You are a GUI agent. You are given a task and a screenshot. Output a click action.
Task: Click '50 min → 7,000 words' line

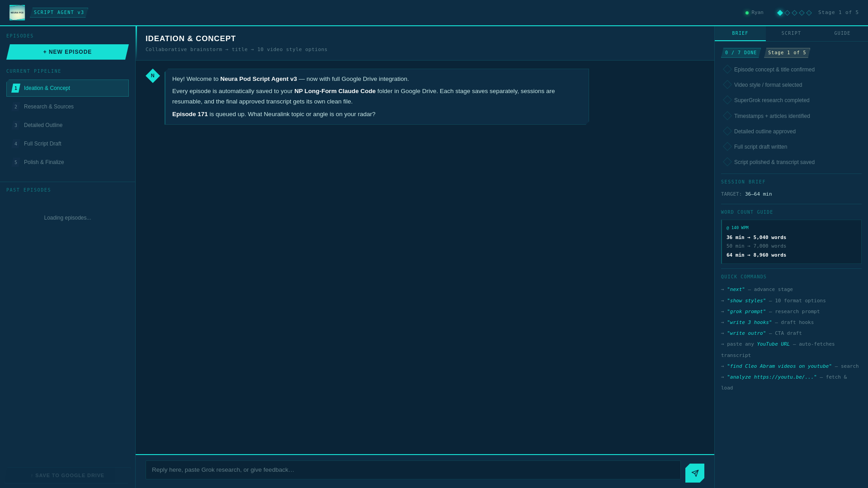pos(756,246)
